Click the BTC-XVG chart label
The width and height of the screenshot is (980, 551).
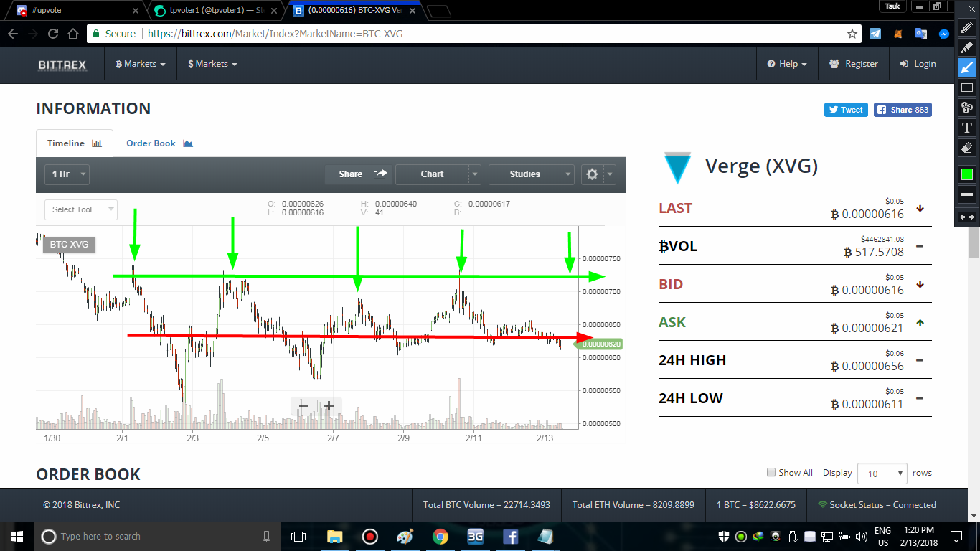[69, 245]
